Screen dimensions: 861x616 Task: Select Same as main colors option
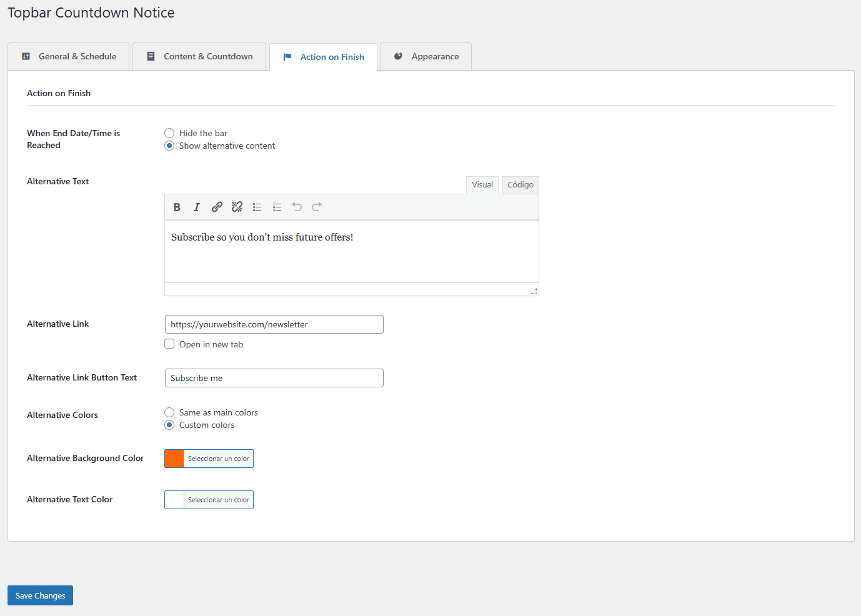(x=169, y=412)
